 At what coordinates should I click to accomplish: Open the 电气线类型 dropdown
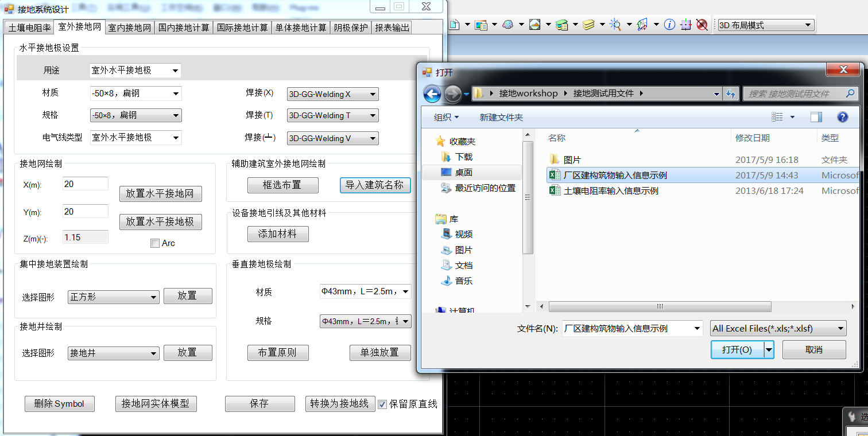click(135, 138)
